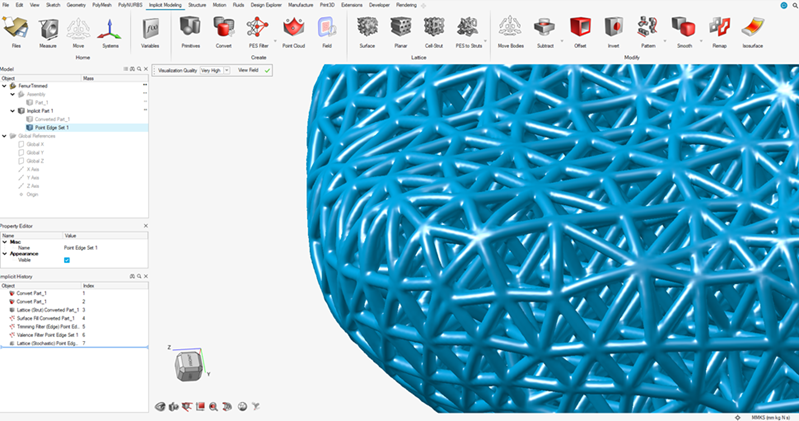The image size is (799, 421).
Task: Uncheck the Visible checkbox in Property Editor
Action: (x=67, y=260)
